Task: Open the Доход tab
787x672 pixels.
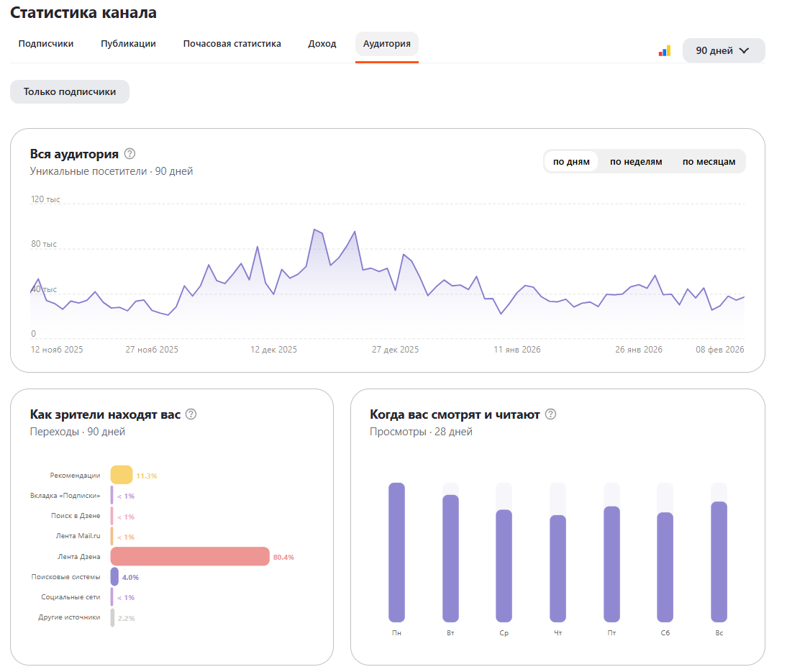Action: click(322, 44)
